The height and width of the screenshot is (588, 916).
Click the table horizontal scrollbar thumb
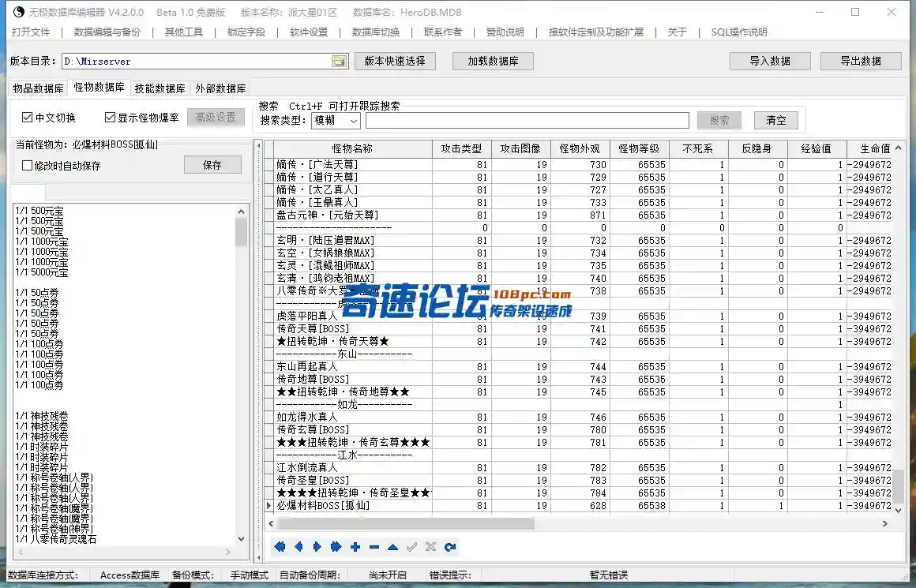[x=405, y=524]
